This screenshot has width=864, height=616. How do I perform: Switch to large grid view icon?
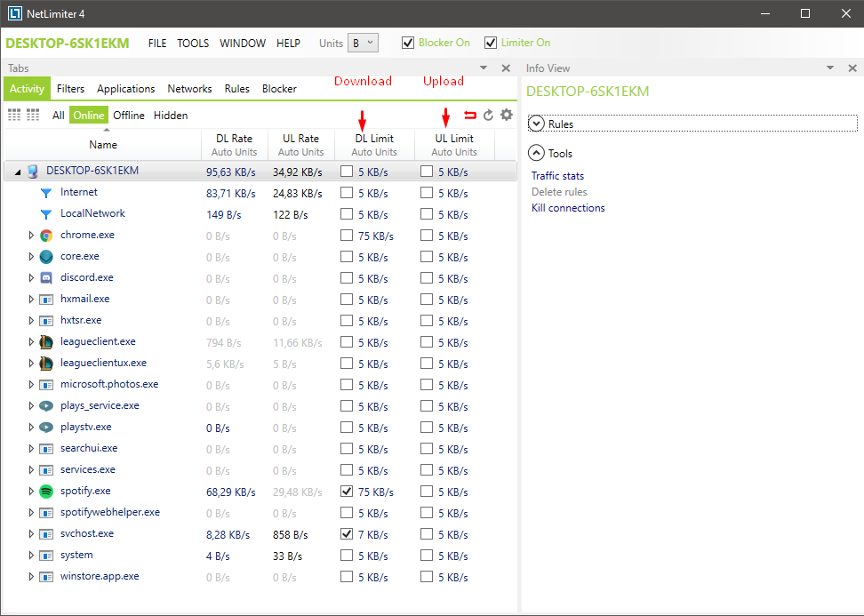(x=14, y=115)
